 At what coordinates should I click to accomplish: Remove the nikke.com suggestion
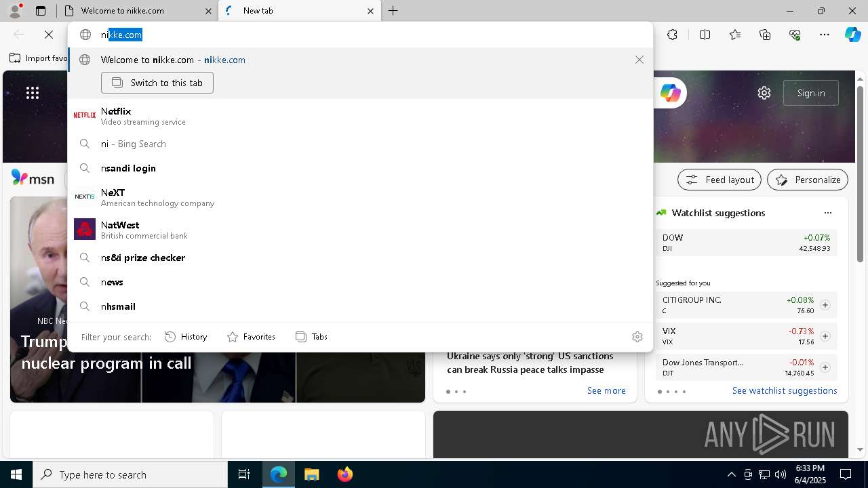coord(639,60)
